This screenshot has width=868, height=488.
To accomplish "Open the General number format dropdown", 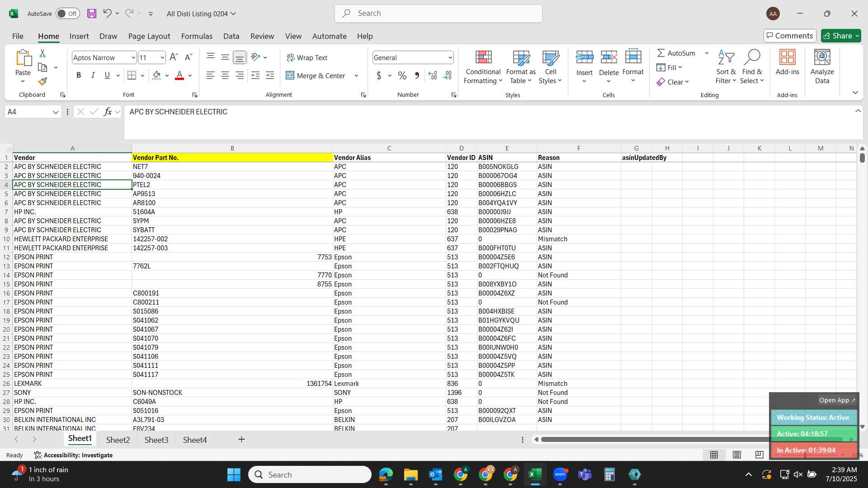I will 450,57.
